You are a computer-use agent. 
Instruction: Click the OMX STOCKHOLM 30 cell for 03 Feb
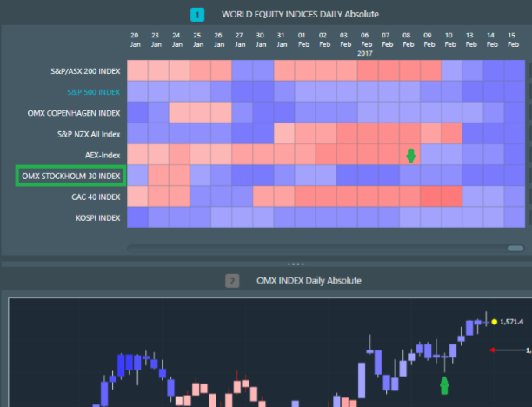click(347, 176)
